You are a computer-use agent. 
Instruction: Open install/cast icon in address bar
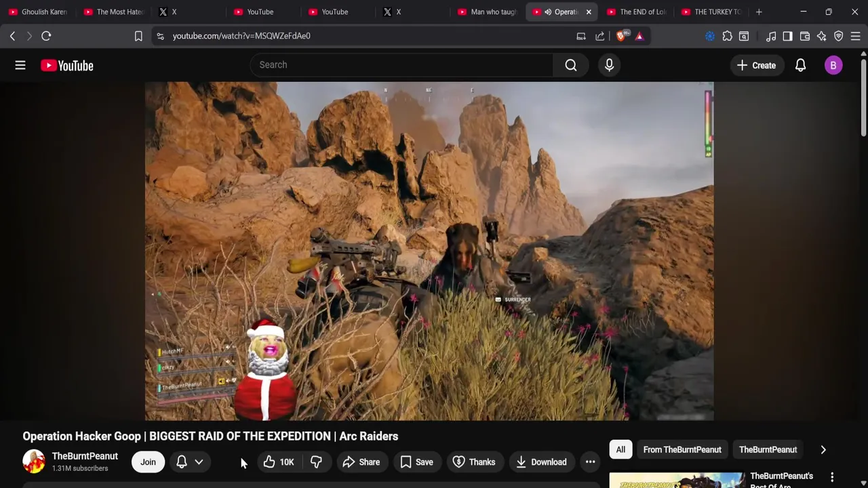(x=581, y=36)
